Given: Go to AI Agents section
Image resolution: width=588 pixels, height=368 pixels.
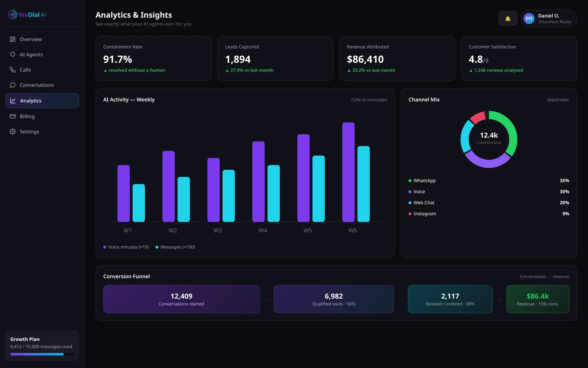Looking at the screenshot, I should pyautogui.click(x=42, y=54).
